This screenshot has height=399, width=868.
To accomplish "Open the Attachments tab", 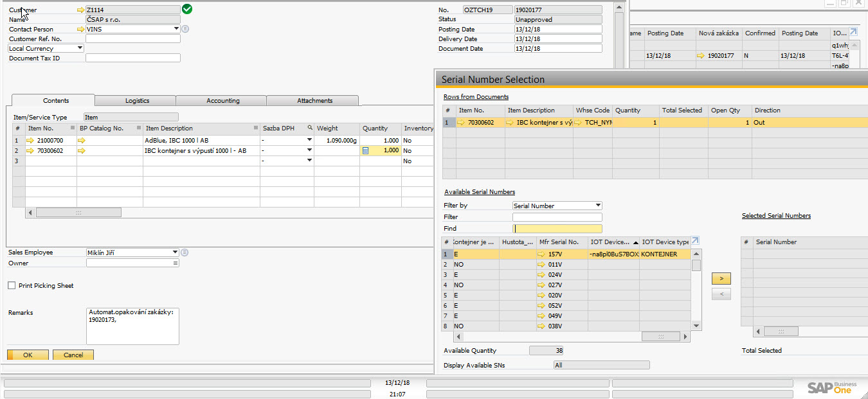I will (x=314, y=101).
